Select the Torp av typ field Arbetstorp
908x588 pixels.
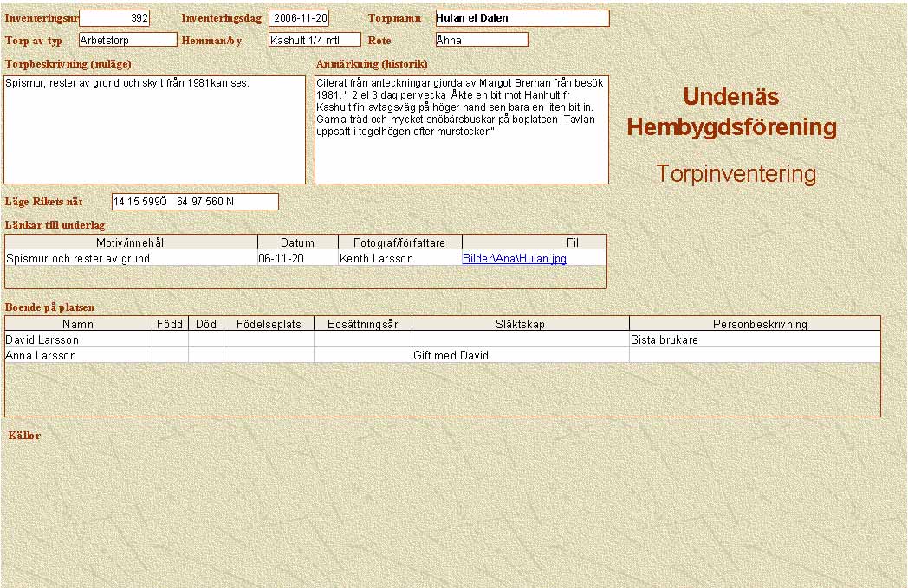127,40
